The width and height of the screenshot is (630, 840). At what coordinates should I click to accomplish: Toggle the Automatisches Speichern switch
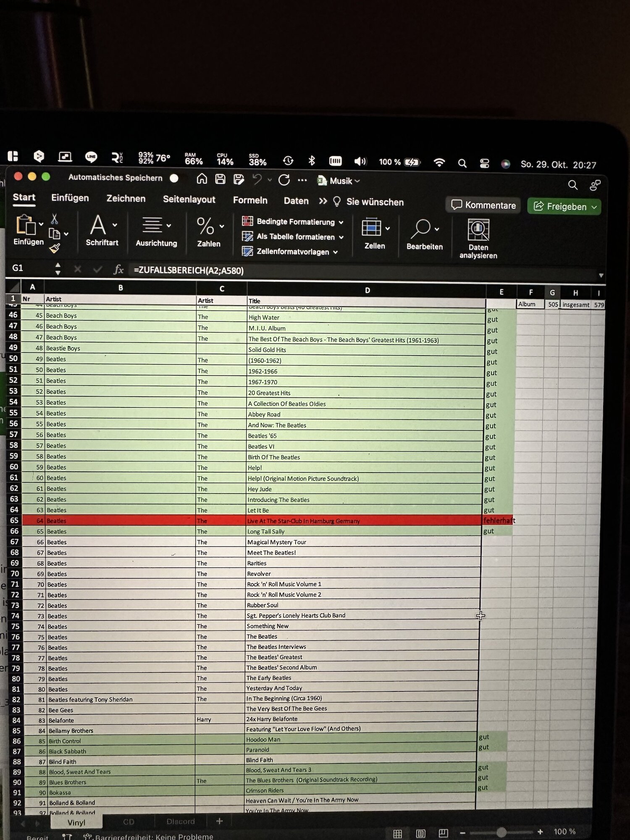tap(174, 178)
